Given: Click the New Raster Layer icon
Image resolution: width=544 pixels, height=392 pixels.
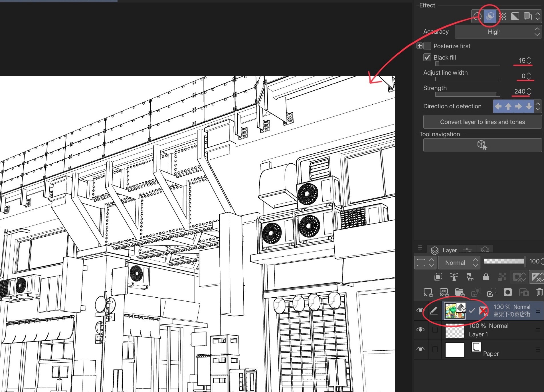Looking at the screenshot, I should click(429, 292).
